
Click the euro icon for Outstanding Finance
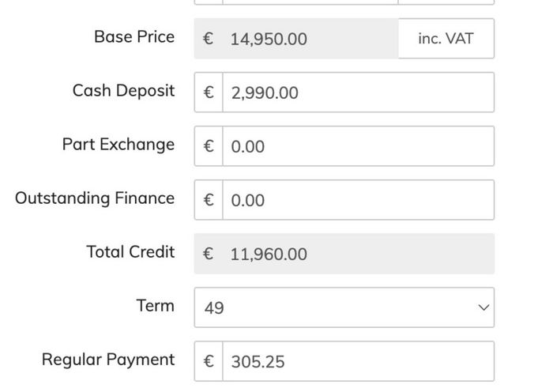209,200
